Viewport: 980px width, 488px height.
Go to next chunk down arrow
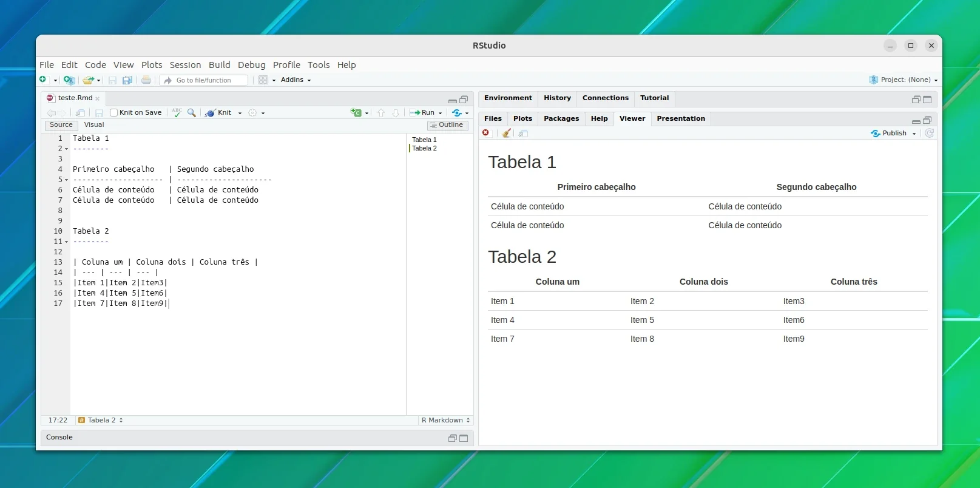point(396,113)
